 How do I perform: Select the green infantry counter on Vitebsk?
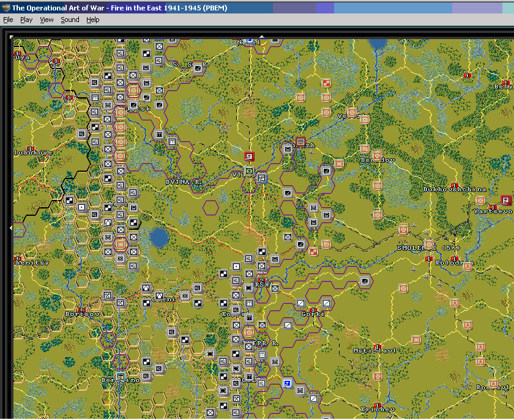[249, 171]
